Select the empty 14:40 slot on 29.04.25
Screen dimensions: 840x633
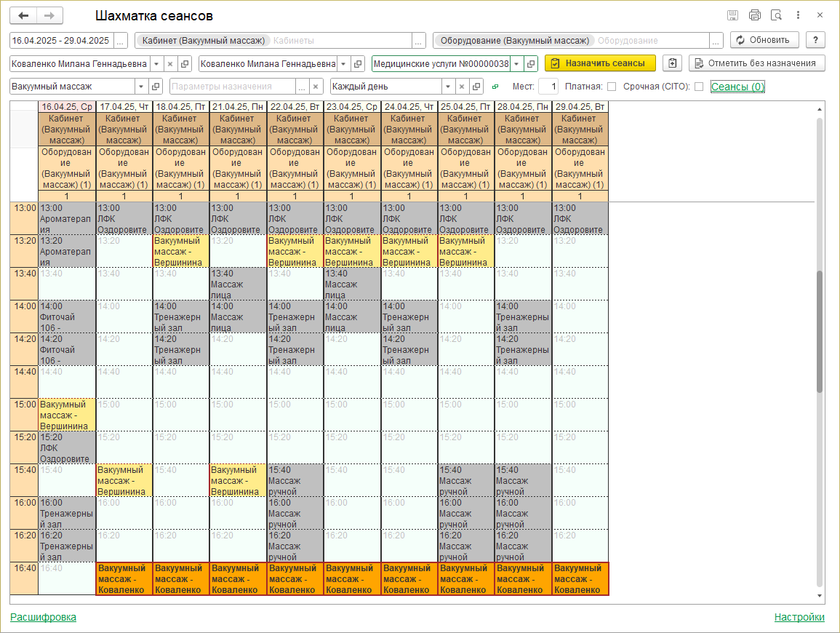(x=580, y=382)
